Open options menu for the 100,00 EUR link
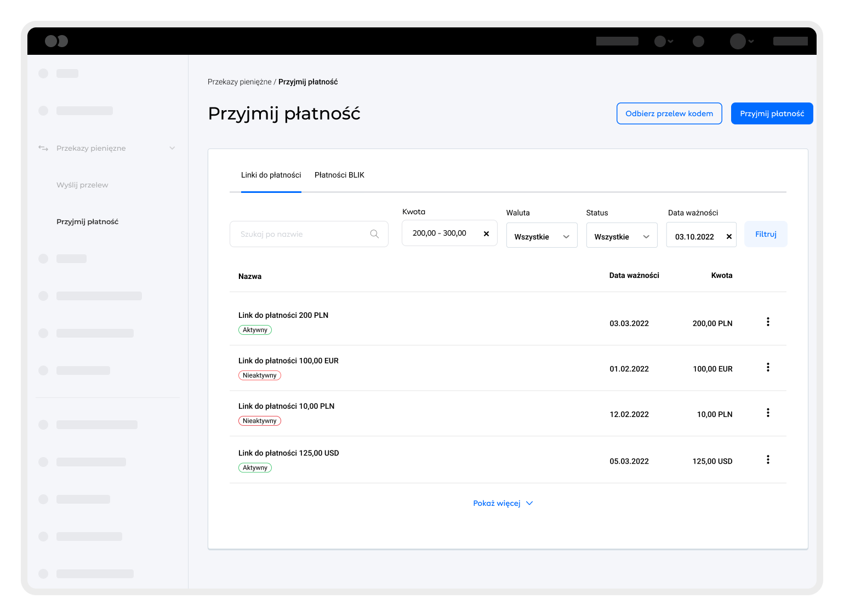844x616 pixels. click(x=768, y=368)
